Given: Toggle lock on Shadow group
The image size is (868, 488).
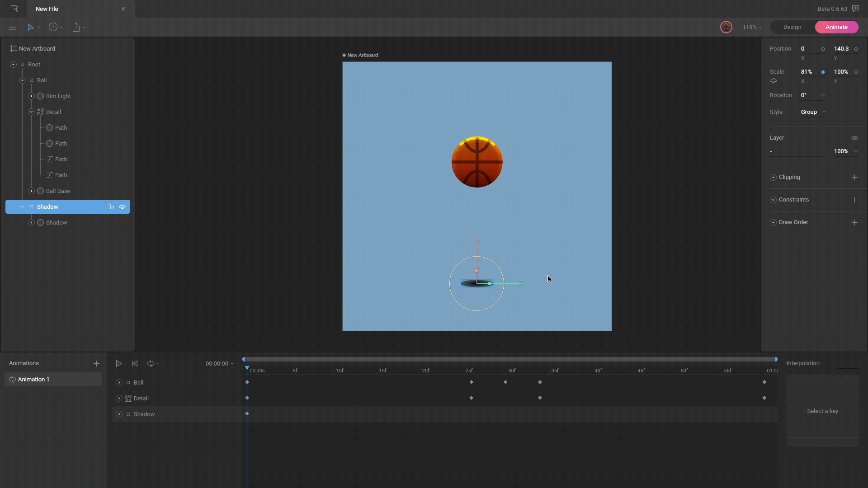Looking at the screenshot, I should coord(111,207).
